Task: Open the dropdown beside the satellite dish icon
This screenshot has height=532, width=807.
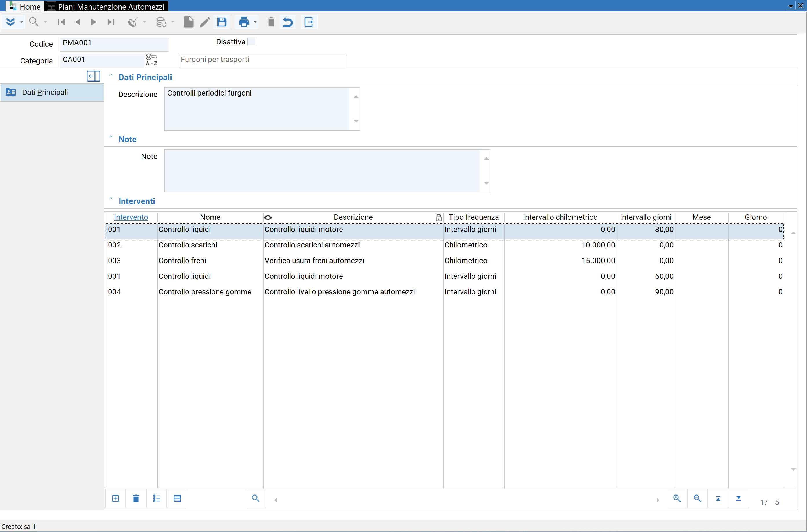Action: (144, 22)
